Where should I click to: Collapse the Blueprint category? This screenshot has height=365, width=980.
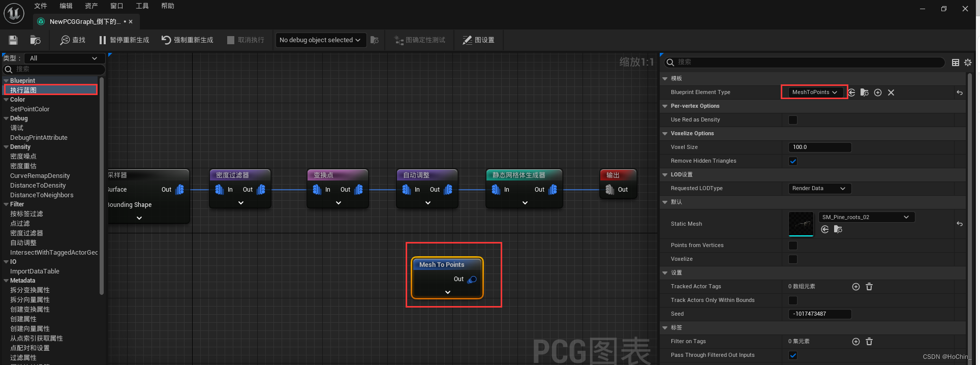6,81
